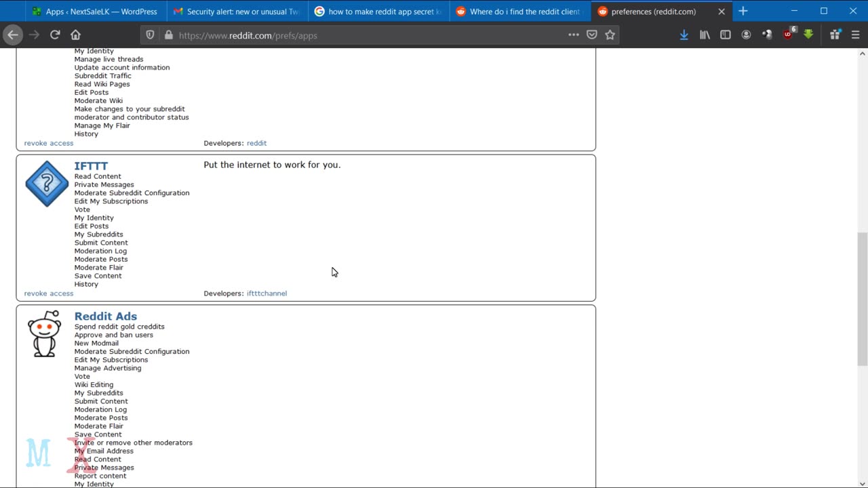This screenshot has width=868, height=488.
Task: Click the vertical page scrollbar thumb
Action: pyautogui.click(x=862, y=298)
